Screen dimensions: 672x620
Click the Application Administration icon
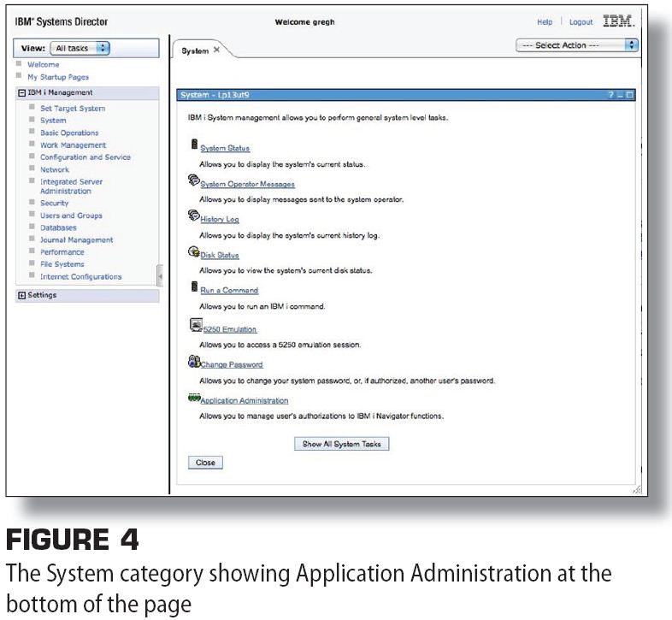click(x=194, y=397)
